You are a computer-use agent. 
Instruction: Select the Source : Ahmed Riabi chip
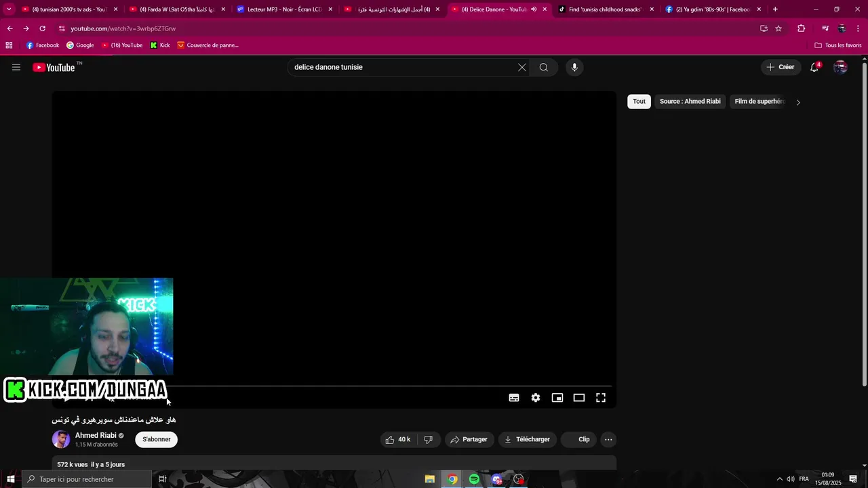[690, 102]
